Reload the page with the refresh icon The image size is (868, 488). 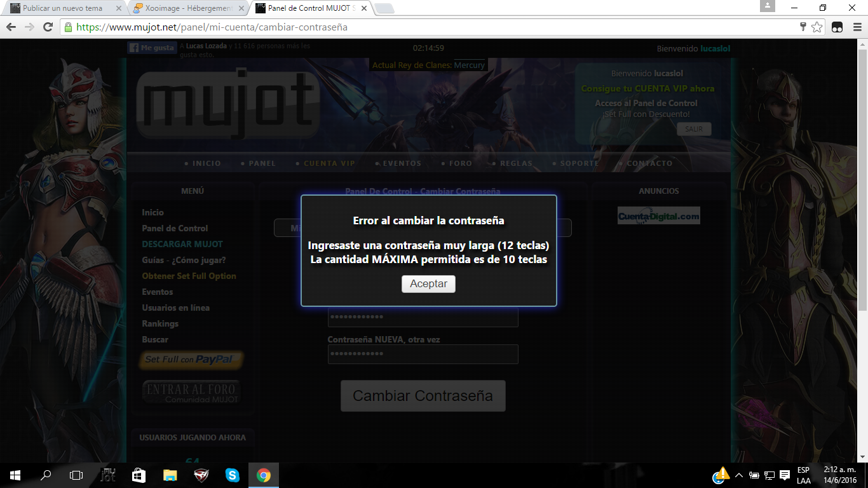click(48, 27)
